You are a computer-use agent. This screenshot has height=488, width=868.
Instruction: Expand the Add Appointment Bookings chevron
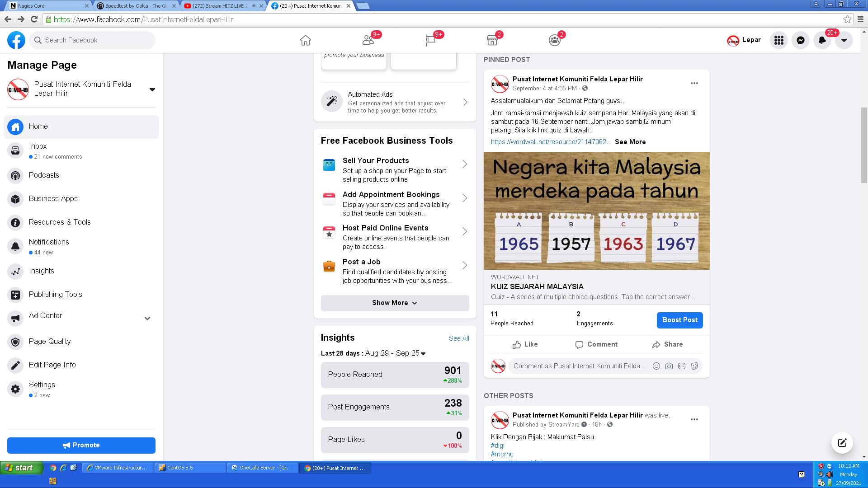[x=465, y=198]
